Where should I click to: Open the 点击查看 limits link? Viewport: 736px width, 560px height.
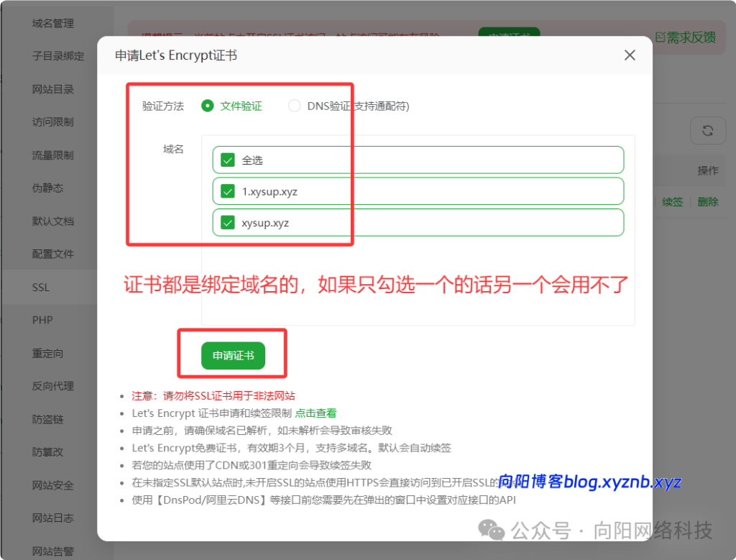point(316,413)
